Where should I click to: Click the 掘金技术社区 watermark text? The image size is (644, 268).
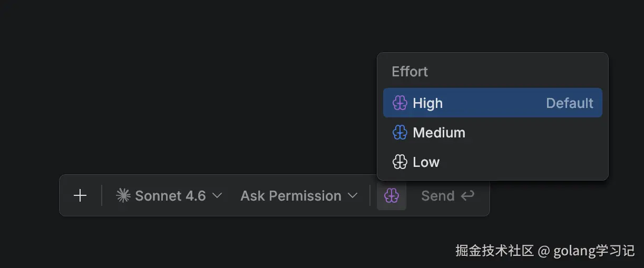tap(494, 251)
